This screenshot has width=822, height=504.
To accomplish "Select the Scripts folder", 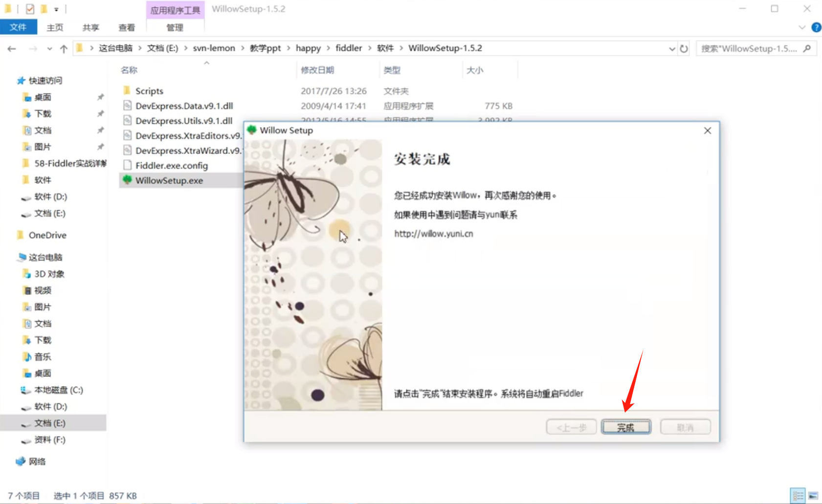I will [149, 91].
